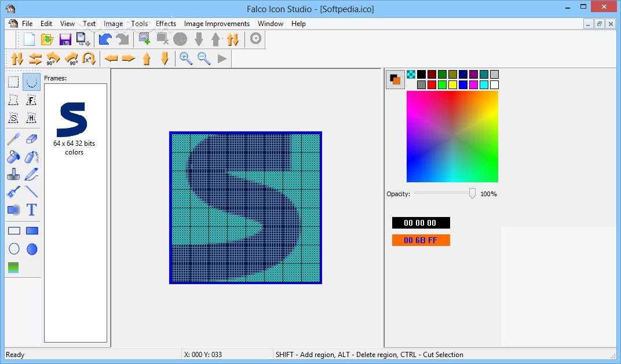Select the Line drawing tool
The image size is (621, 364).
(x=31, y=192)
